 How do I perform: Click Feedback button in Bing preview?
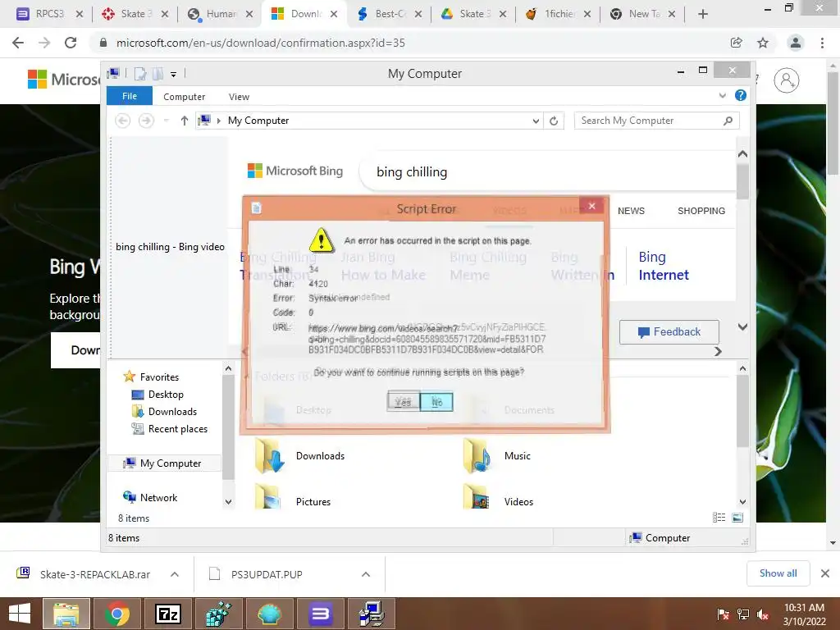coord(669,332)
